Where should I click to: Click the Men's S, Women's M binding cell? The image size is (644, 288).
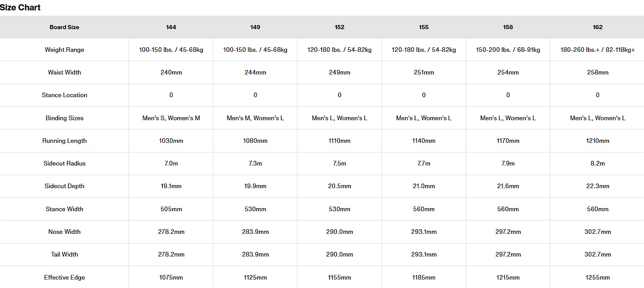(171, 118)
